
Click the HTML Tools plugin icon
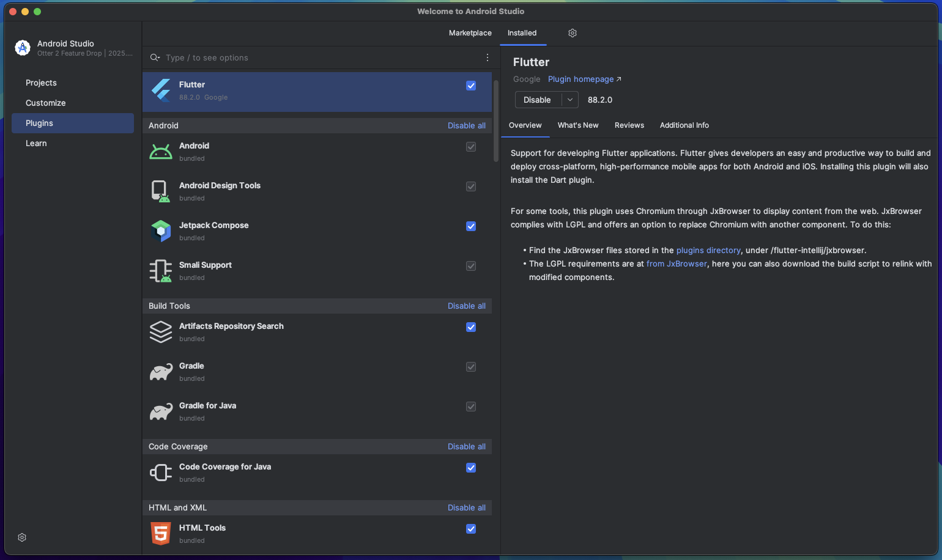[161, 534]
